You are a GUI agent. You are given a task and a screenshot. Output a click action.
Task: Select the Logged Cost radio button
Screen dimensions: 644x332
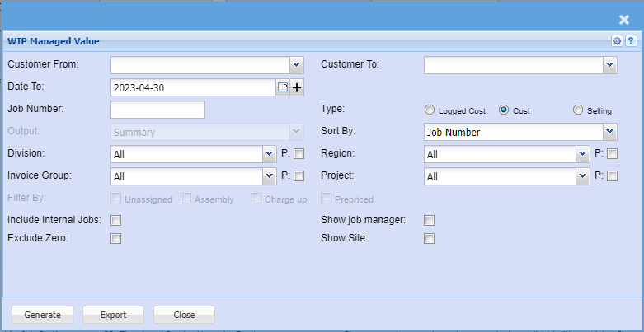click(x=429, y=110)
